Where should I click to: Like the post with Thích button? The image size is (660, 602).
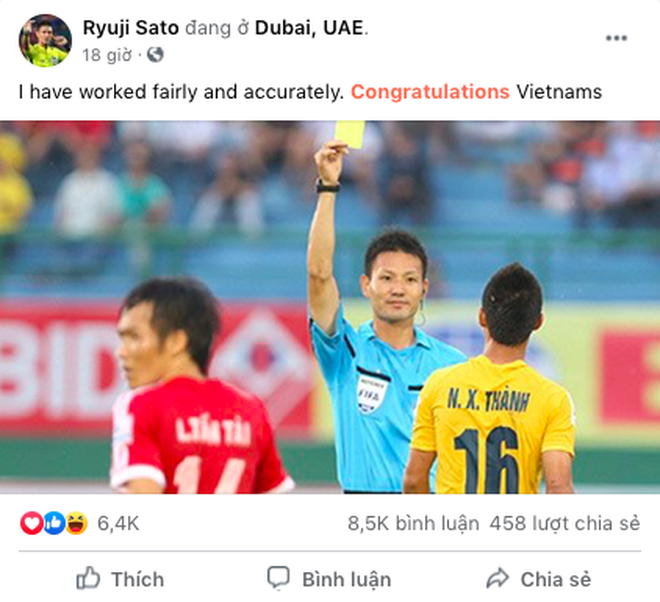120,578
